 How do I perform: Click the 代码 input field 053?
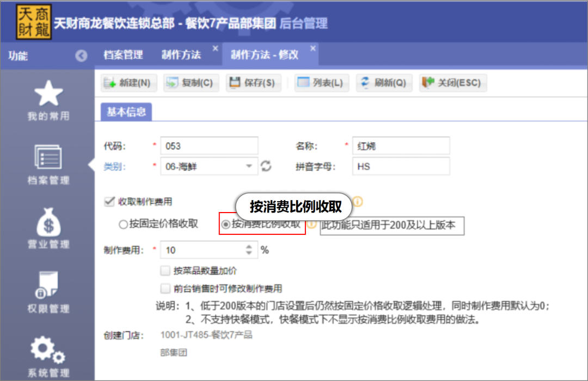click(209, 146)
